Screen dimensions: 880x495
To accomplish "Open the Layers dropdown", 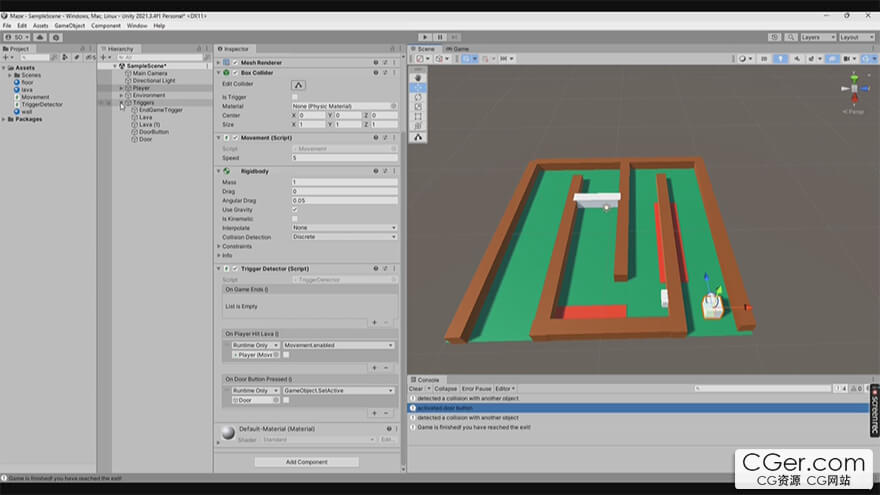I will point(817,37).
